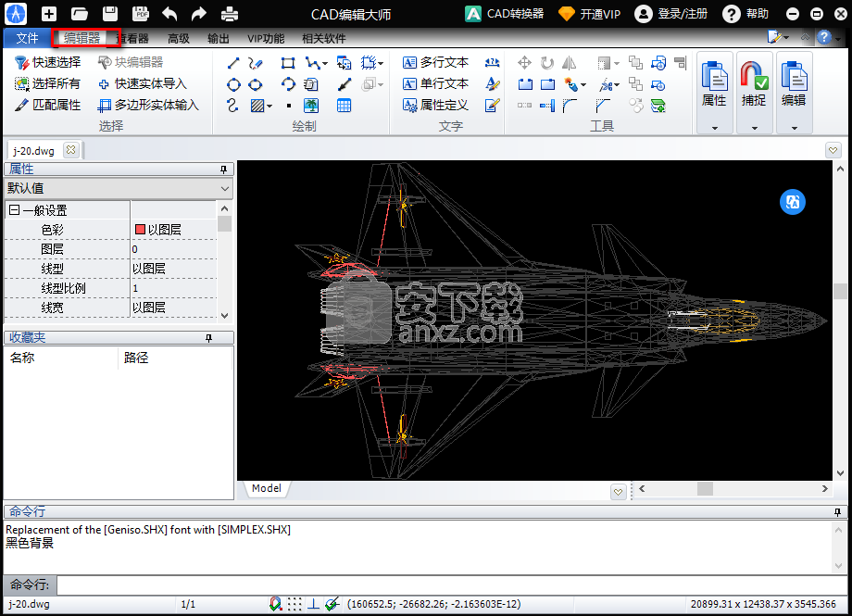852x616 pixels.
Task: Select the Fillet corner tool
Action: tap(570, 106)
